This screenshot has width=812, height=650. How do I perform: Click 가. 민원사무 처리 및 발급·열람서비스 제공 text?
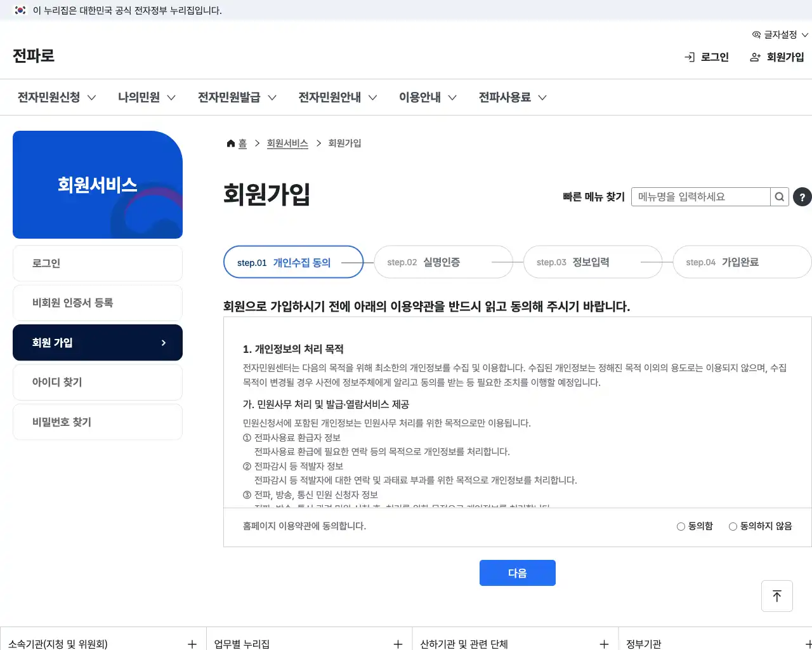point(326,404)
